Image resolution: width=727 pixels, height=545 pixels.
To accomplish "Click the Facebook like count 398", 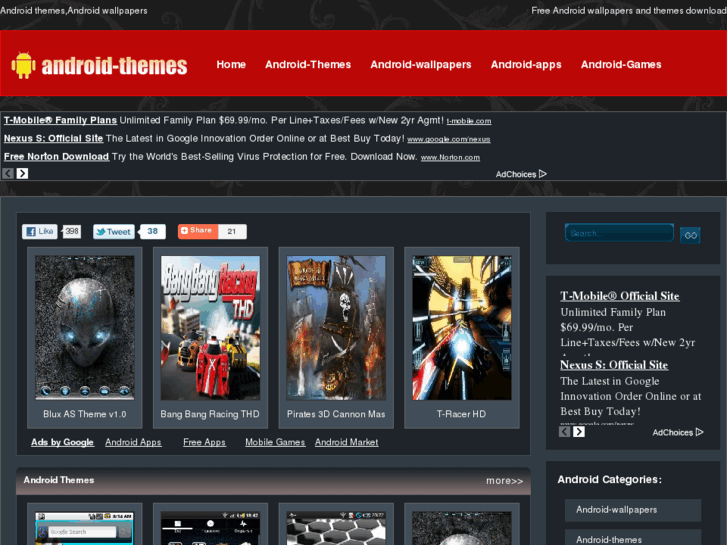I will coord(72,231).
